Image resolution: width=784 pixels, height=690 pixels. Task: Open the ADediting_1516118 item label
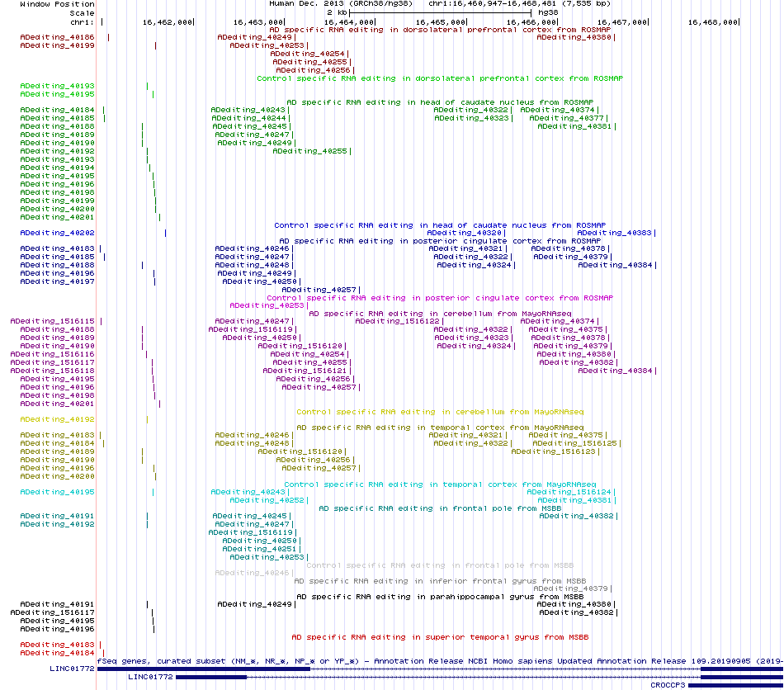[x=52, y=371]
